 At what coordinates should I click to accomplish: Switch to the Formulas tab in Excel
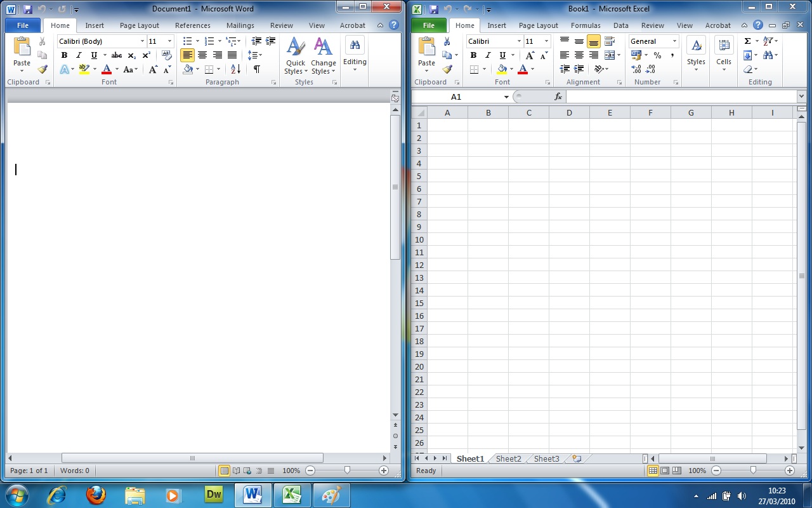click(586, 25)
